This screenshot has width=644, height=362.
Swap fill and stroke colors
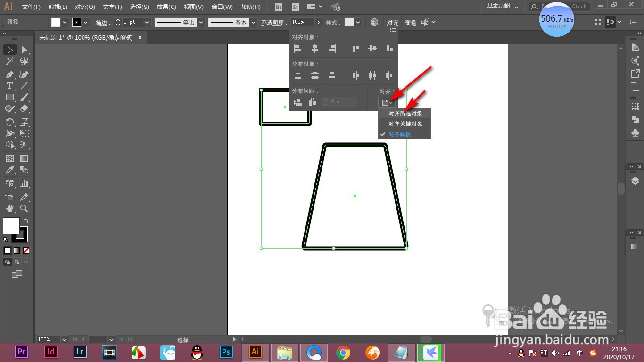26,221
